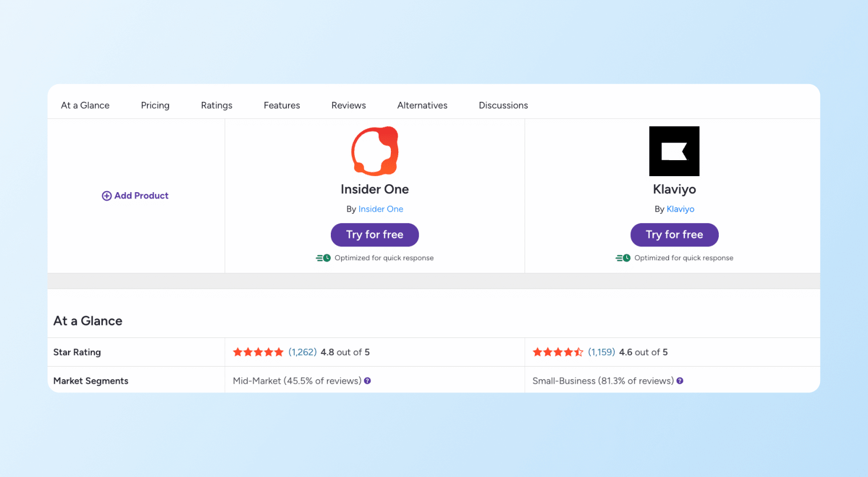This screenshot has width=868, height=477.
Task: Open the Reviews tab
Action: click(x=348, y=105)
